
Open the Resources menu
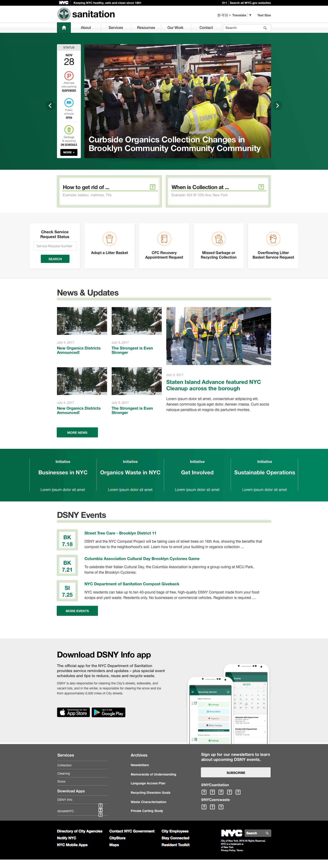(x=146, y=28)
